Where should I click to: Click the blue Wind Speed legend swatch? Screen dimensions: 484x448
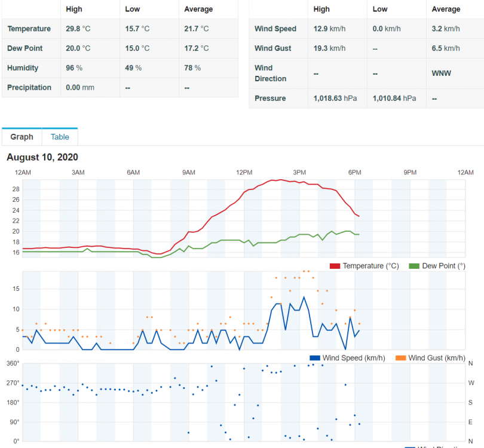314,358
